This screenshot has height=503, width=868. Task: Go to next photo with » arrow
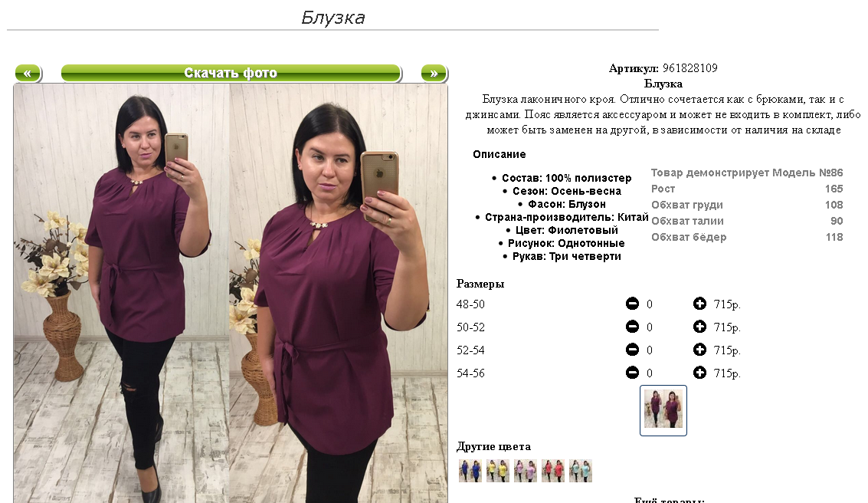434,73
